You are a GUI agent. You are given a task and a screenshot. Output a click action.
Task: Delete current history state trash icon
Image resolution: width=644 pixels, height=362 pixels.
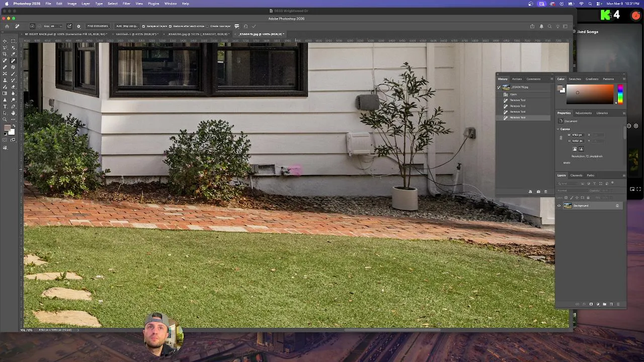546,192
